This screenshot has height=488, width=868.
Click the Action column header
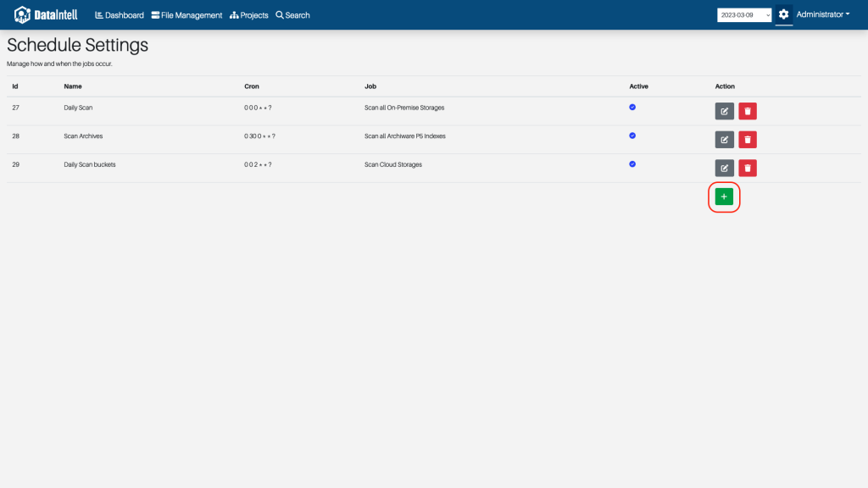(725, 86)
